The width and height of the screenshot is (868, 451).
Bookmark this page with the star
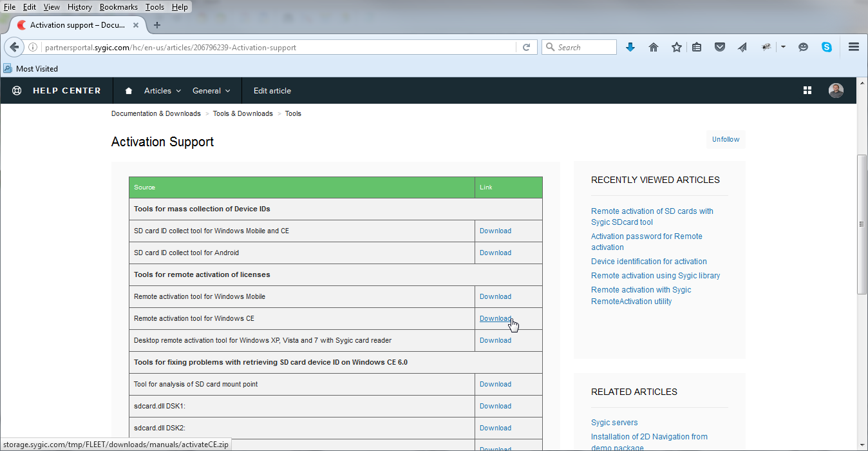tap(677, 47)
